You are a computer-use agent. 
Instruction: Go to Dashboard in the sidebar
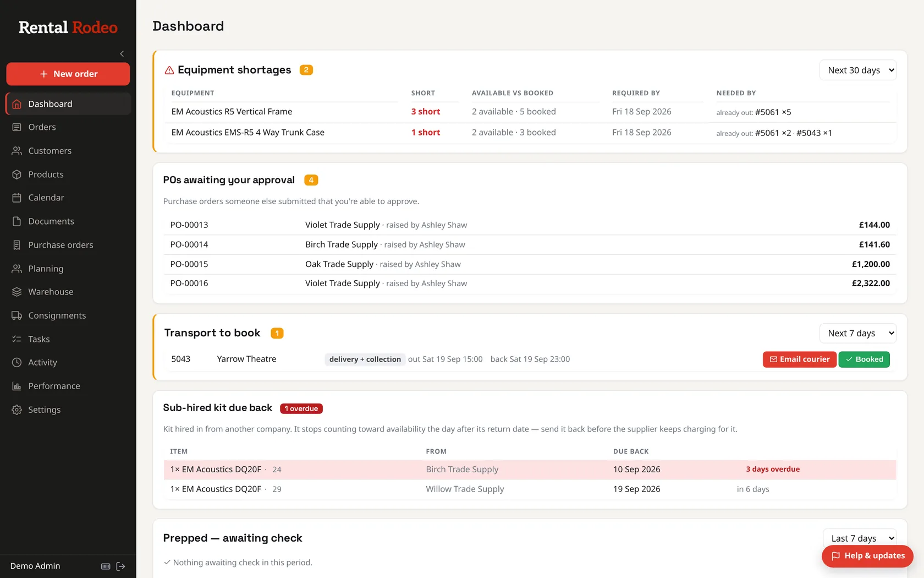(x=68, y=104)
